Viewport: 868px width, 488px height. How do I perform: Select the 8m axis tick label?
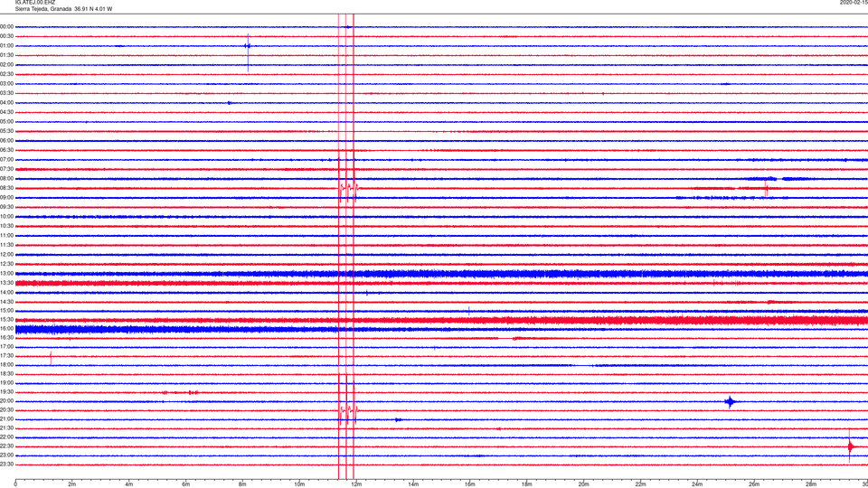pos(242,484)
